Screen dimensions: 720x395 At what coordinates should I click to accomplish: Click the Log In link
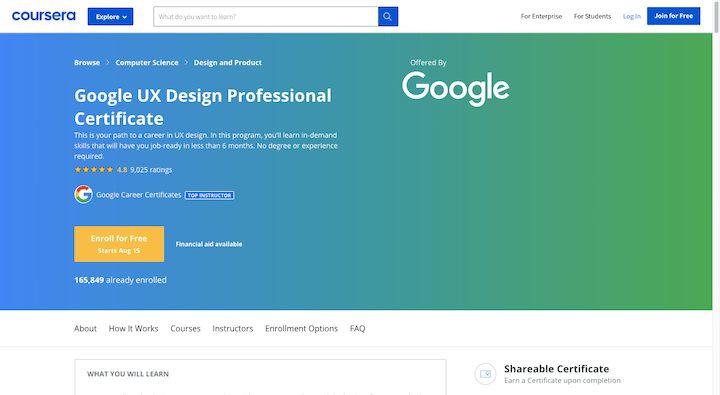631,16
